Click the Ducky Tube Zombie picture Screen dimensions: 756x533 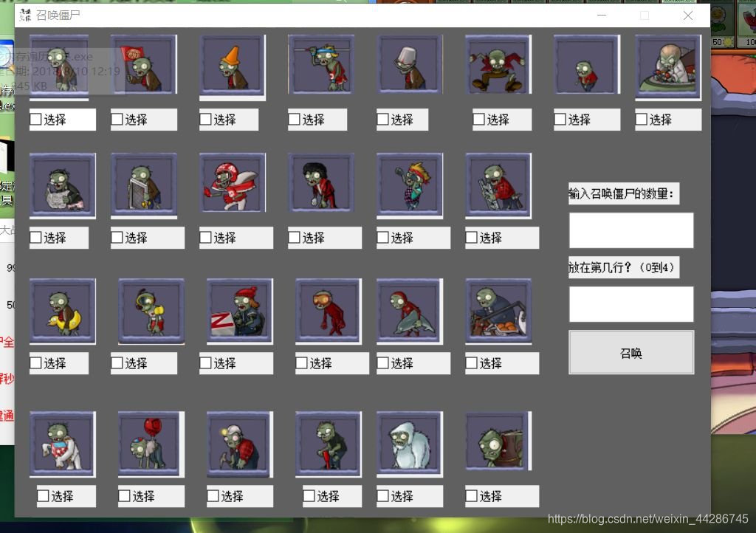[x=63, y=310]
